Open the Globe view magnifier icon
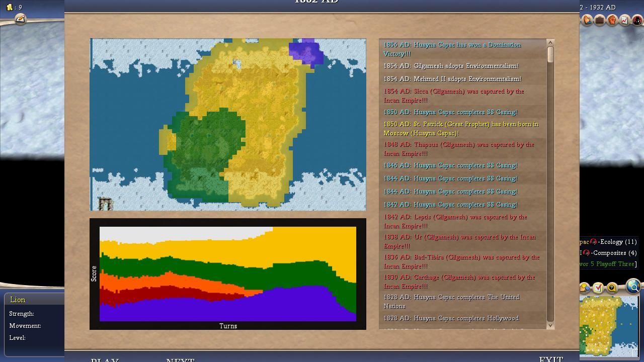Screen dimensions: 644x362 [633, 287]
